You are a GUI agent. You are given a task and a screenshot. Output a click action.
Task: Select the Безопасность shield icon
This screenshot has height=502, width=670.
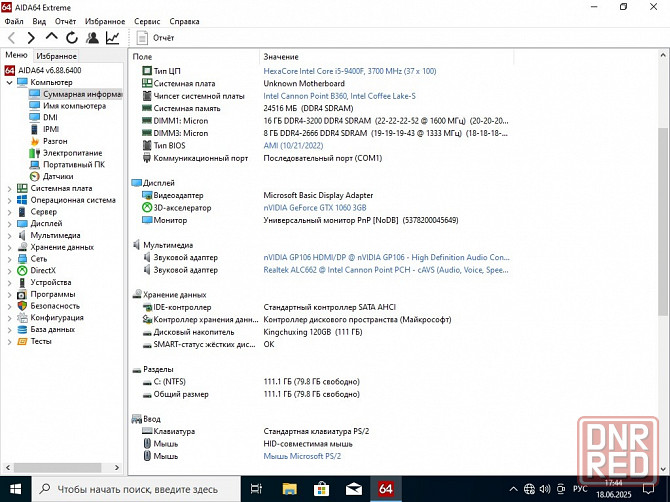[22, 306]
